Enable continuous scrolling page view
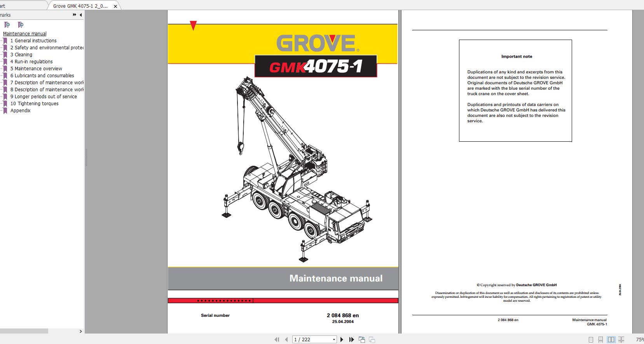 (600, 339)
